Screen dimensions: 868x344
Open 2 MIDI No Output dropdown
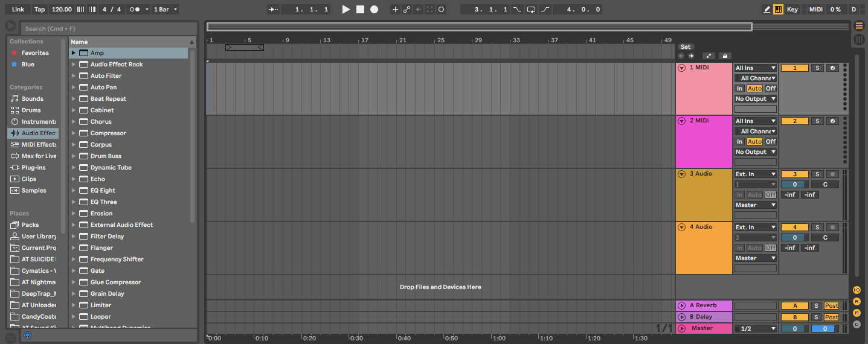[756, 152]
